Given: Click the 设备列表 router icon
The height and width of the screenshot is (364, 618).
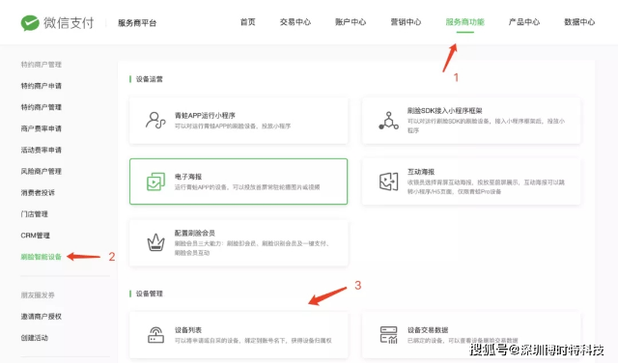Looking at the screenshot, I should (x=155, y=335).
